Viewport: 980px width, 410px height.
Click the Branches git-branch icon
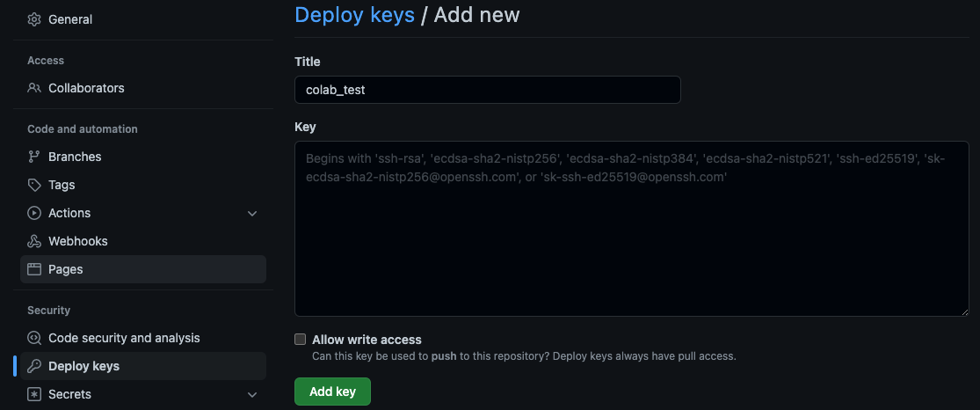34,157
